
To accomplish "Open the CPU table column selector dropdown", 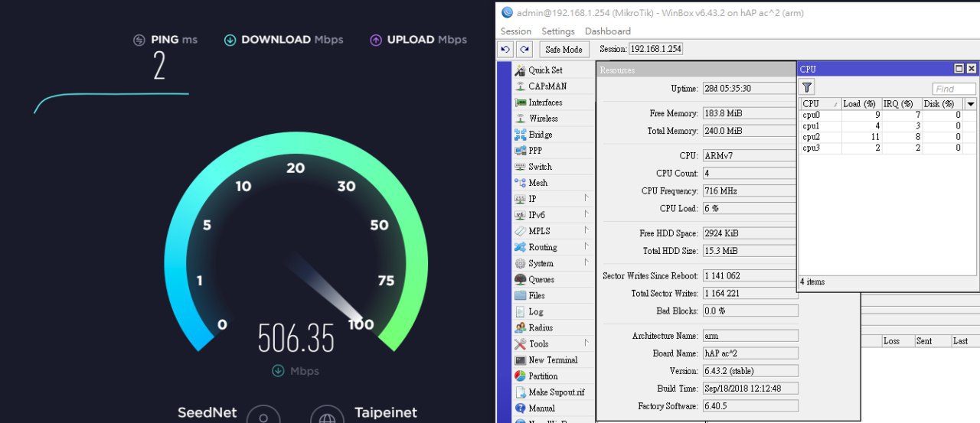I will 971,104.
